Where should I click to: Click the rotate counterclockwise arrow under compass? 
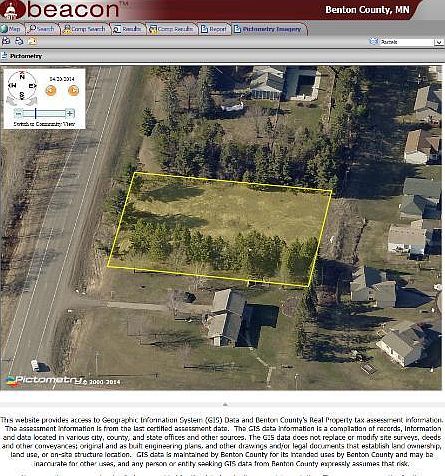(12, 101)
